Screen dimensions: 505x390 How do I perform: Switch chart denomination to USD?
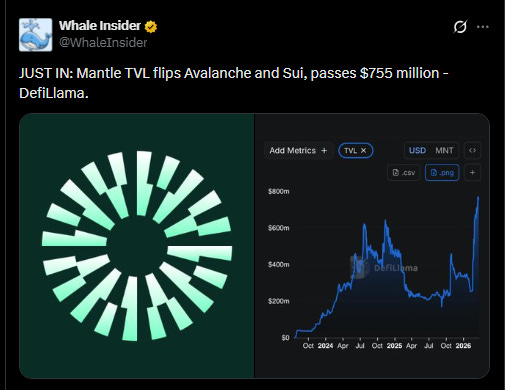point(417,150)
